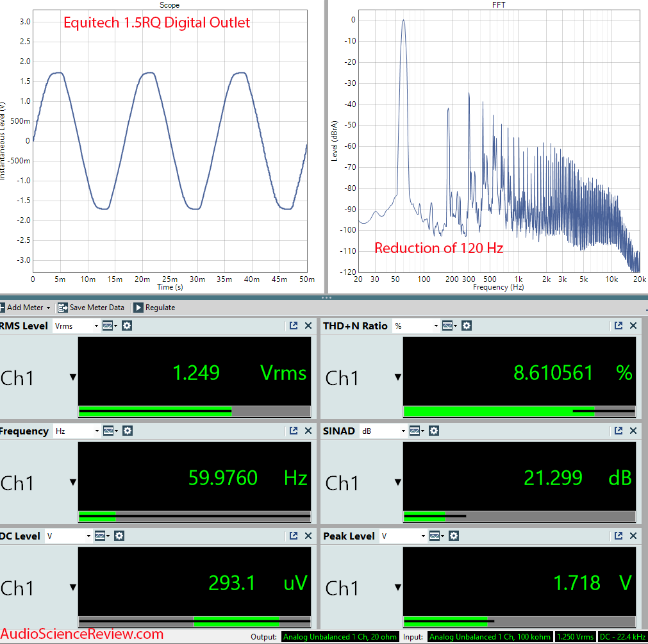Open RMS Level graph view icon
This screenshot has height=644, width=648.
pos(110,326)
